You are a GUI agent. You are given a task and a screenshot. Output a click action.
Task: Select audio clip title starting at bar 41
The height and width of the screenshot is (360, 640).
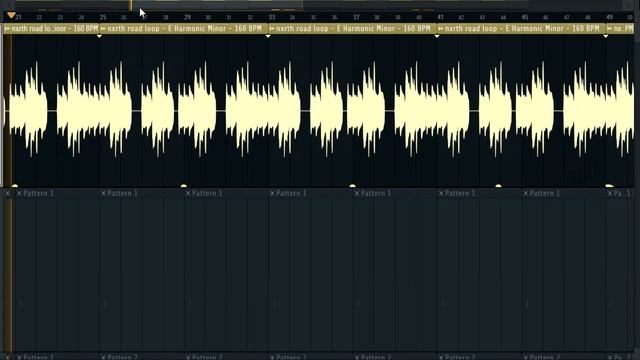pyautogui.click(x=522, y=29)
